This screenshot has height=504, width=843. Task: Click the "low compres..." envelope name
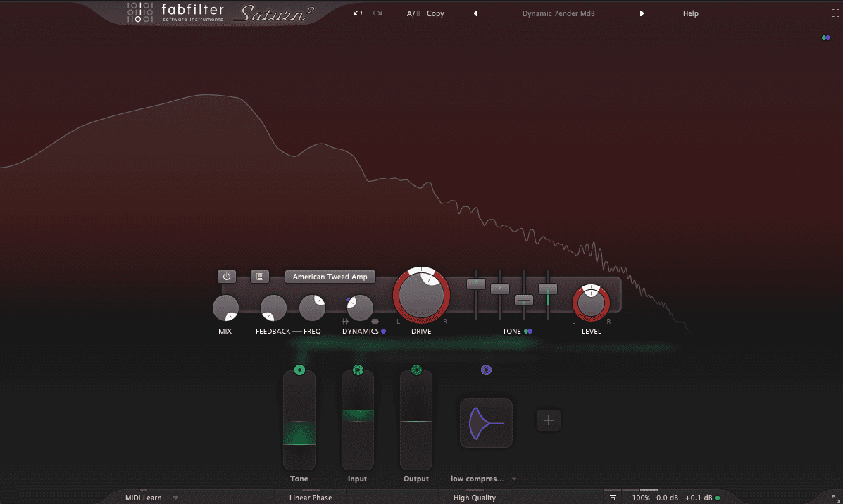(477, 479)
